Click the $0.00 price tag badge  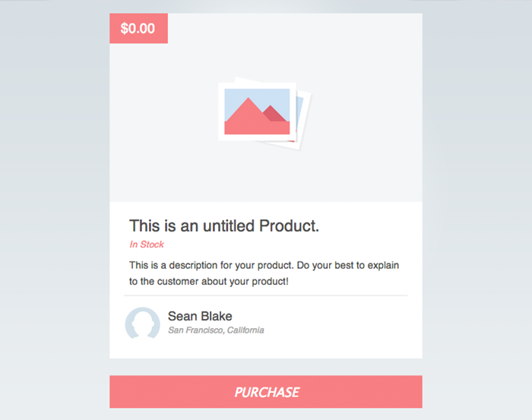138,28
